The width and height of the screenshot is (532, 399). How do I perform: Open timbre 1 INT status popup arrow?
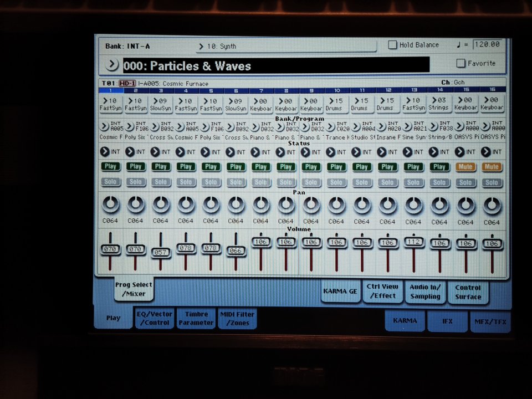[x=105, y=152]
